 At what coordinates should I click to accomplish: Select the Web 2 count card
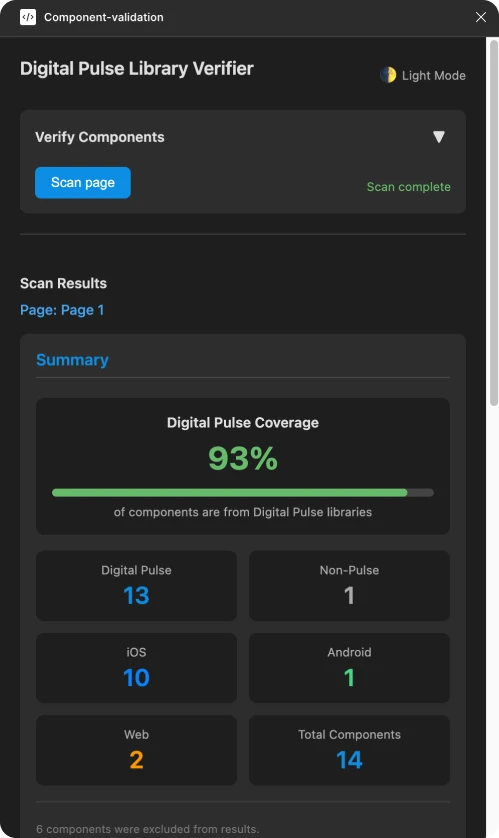(136, 750)
